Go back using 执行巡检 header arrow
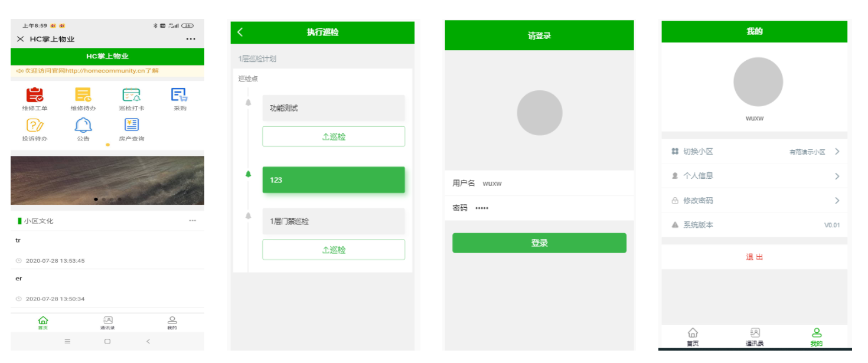Screen dimensions: 868x363 click(x=240, y=32)
